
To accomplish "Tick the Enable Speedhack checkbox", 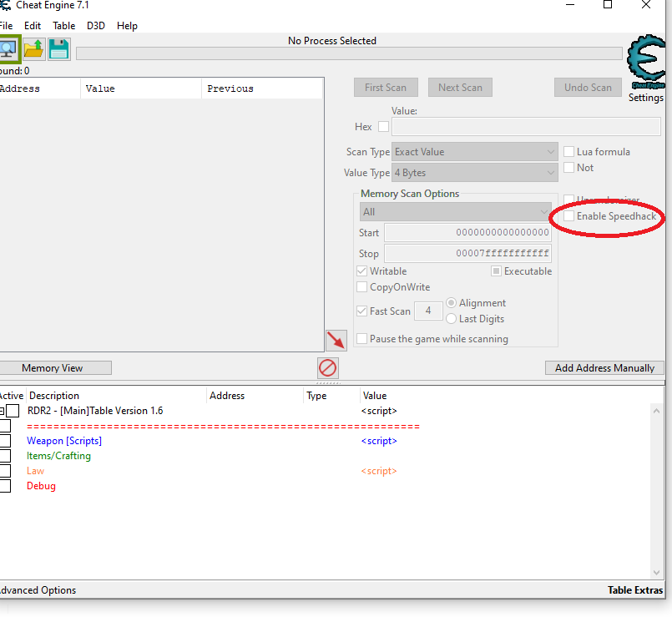I will 568,215.
